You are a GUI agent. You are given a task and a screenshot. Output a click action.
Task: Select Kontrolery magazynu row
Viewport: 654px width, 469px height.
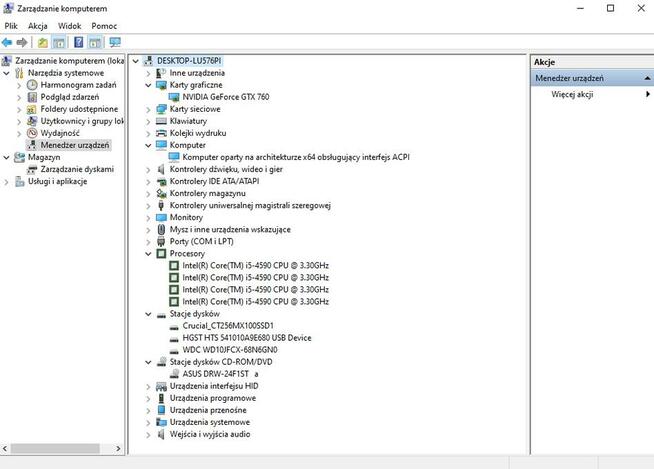pos(207,194)
